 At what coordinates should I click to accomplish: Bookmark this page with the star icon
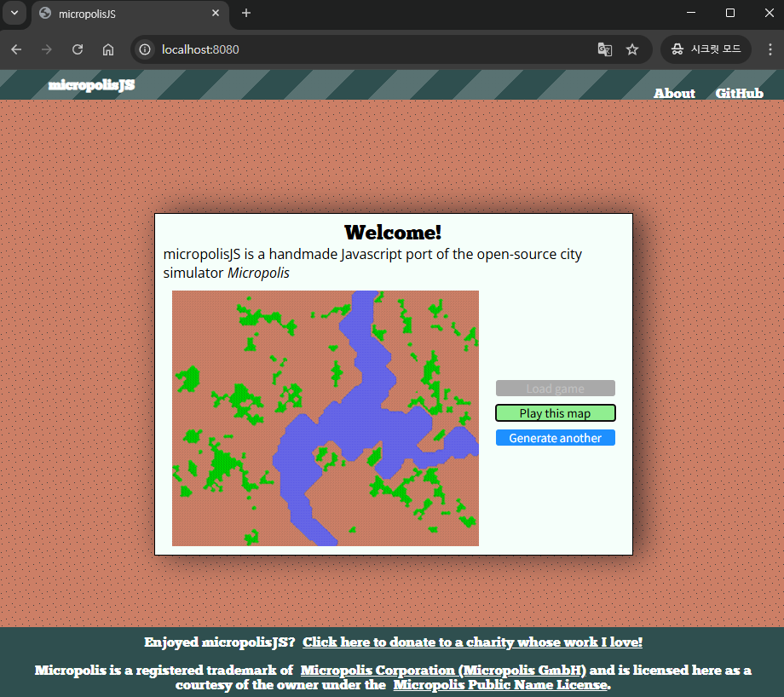coord(632,49)
